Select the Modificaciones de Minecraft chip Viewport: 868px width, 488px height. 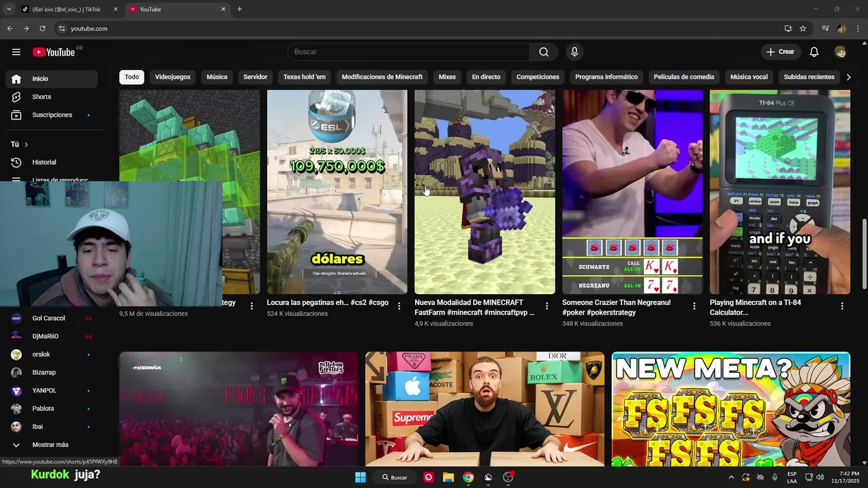pyautogui.click(x=382, y=77)
